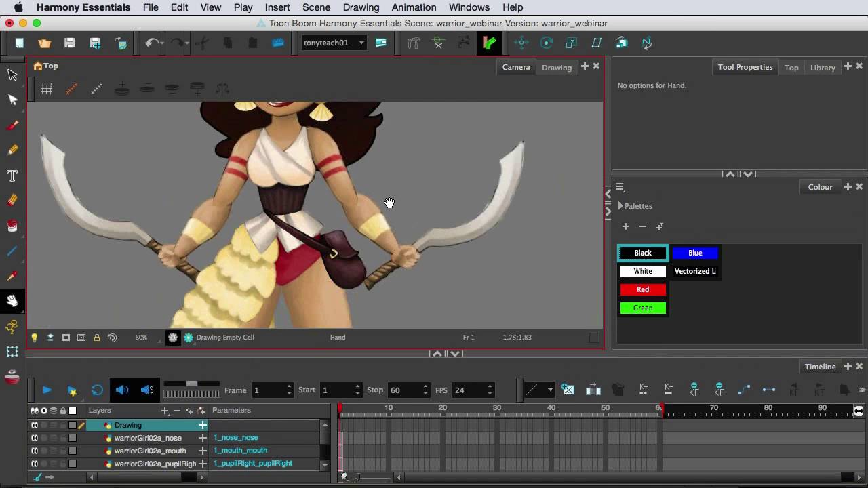Click the Add Keyframe K+ icon
Screen dimensions: 868x488
click(643, 390)
